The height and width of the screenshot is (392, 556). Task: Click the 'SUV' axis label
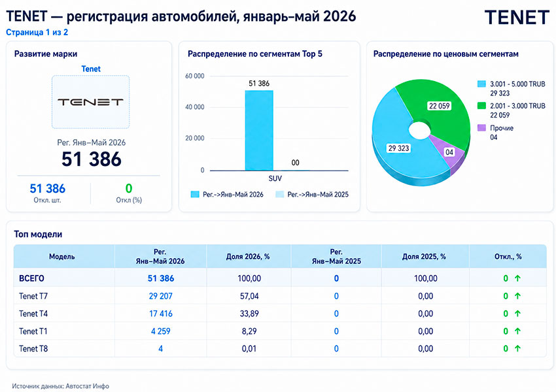pos(275,178)
